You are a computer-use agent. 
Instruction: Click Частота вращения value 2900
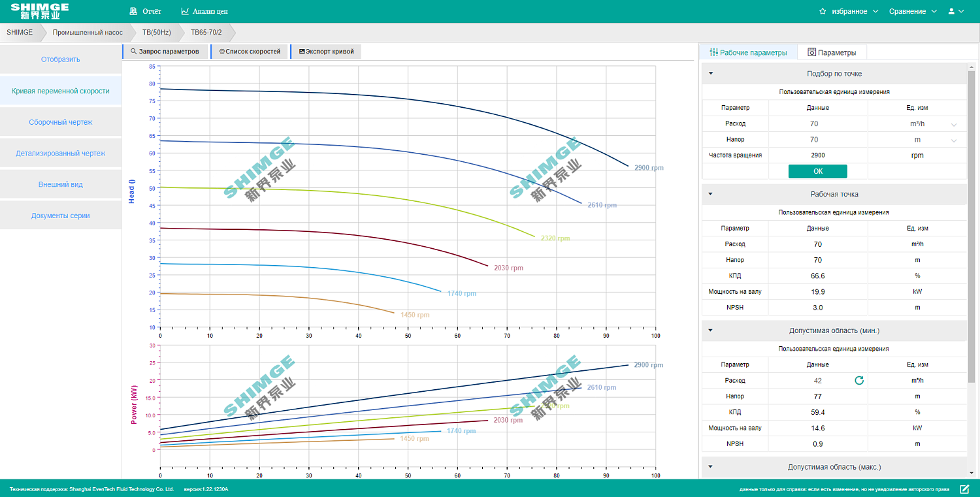[818, 155]
